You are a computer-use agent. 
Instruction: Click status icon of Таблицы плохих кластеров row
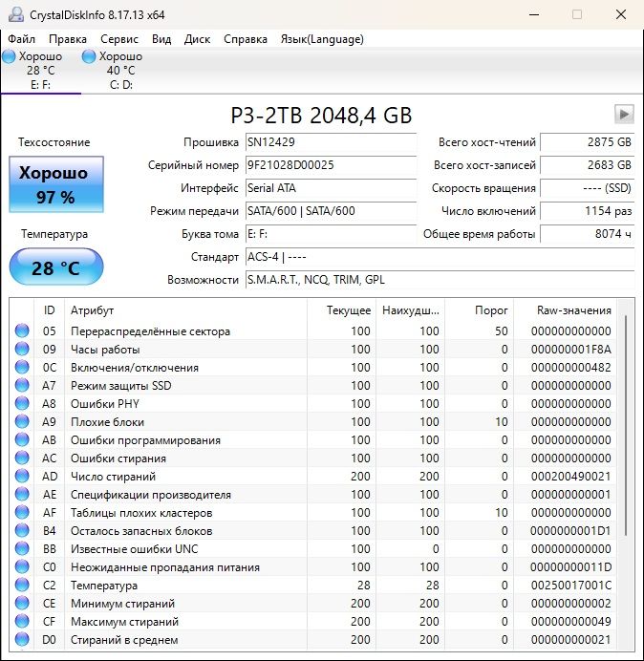pos(22,512)
